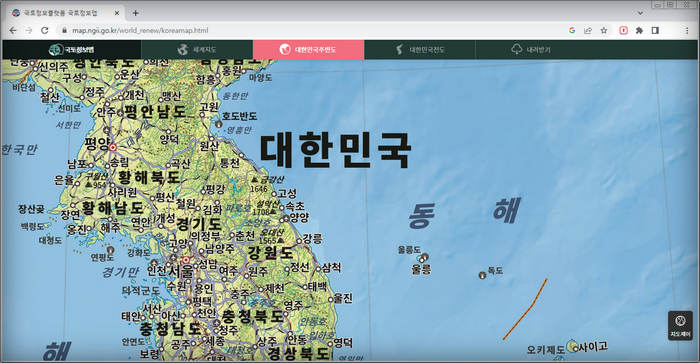The width and height of the screenshot is (700, 363).
Task: Click the 독도 text label
Action: [495, 271]
